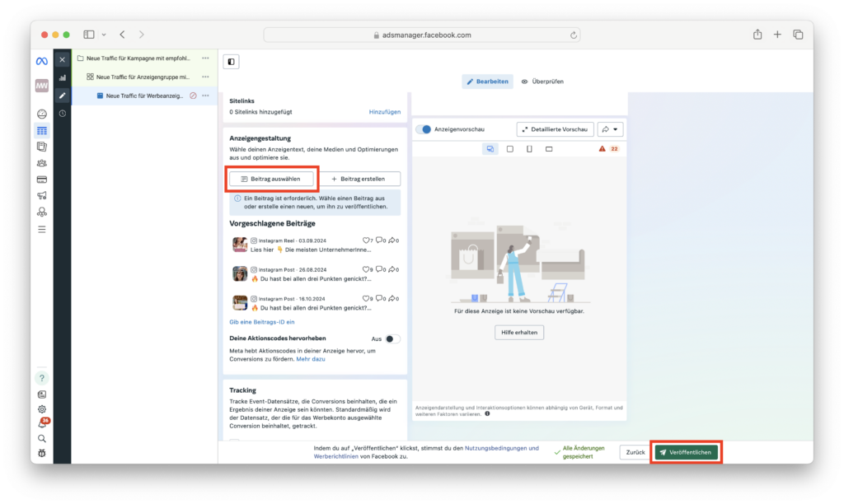Open the campaigns table icon in sidebar
The height and width of the screenshot is (504, 844).
pos(41,131)
